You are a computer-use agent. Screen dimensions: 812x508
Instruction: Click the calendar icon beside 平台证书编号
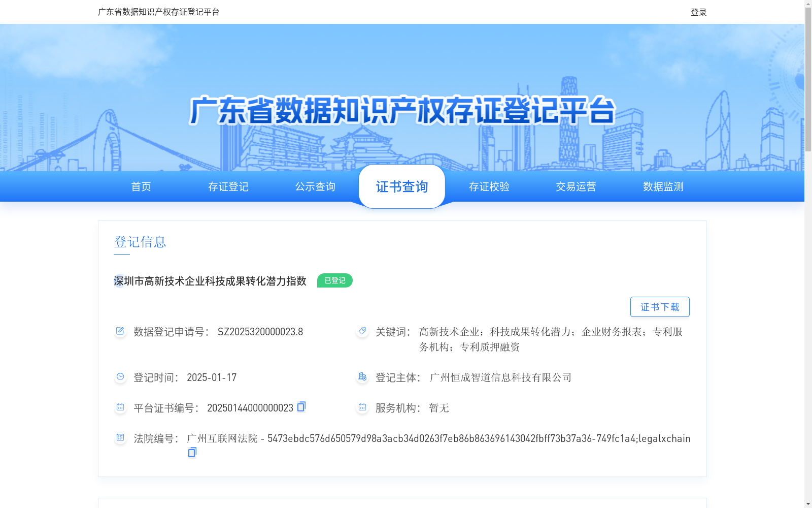(x=120, y=407)
